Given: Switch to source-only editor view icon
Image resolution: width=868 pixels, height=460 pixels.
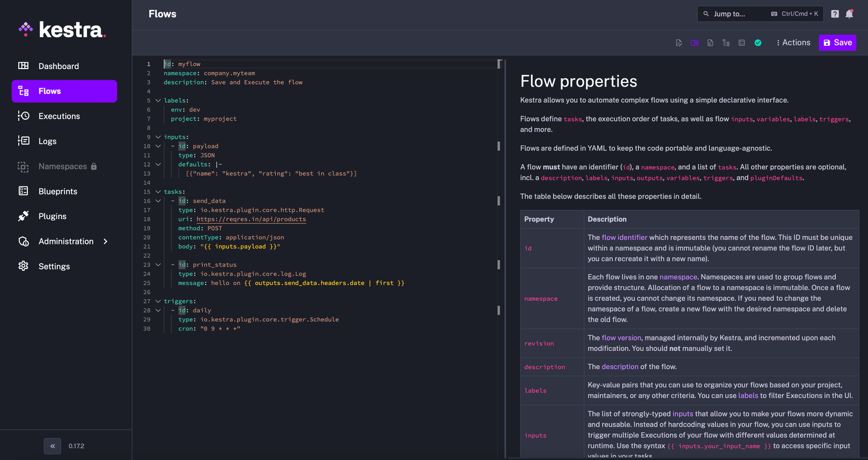Looking at the screenshot, I should (x=679, y=43).
